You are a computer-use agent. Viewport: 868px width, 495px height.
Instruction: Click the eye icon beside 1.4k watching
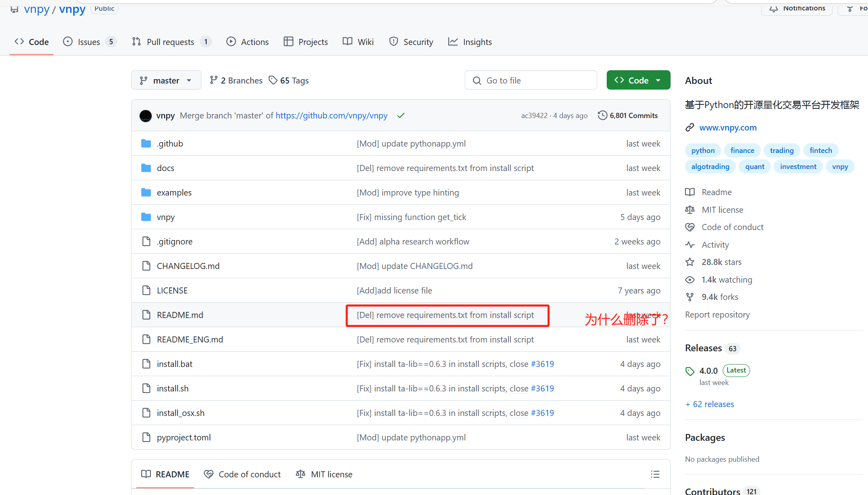(689, 280)
